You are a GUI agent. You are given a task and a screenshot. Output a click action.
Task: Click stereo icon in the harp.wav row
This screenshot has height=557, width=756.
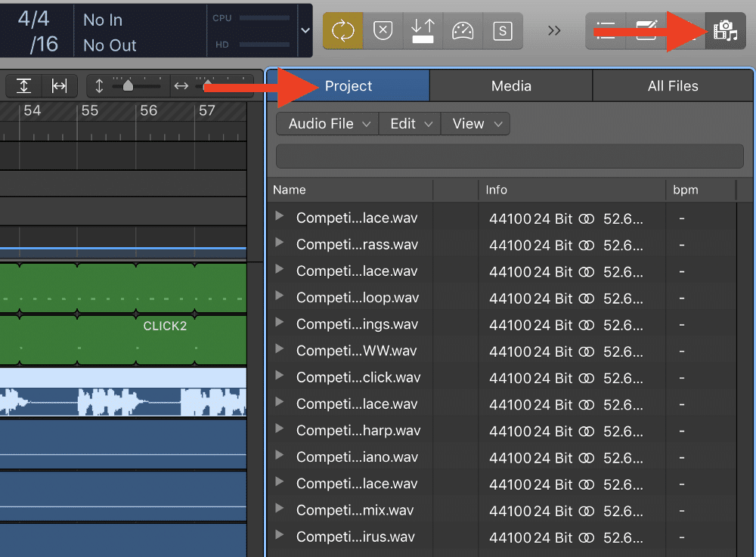click(587, 432)
